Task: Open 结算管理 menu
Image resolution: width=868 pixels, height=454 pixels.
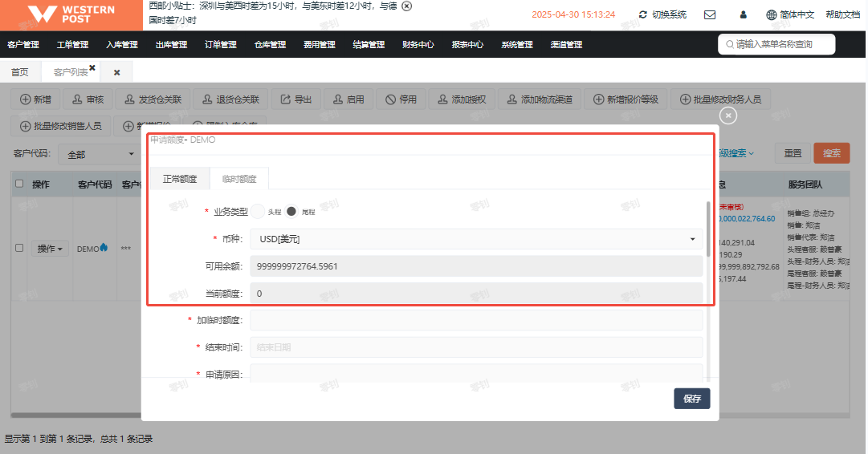Action: point(369,45)
